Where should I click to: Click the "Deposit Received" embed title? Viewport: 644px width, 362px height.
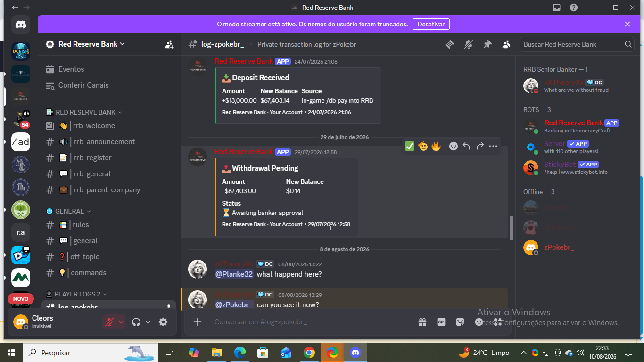tap(261, 78)
